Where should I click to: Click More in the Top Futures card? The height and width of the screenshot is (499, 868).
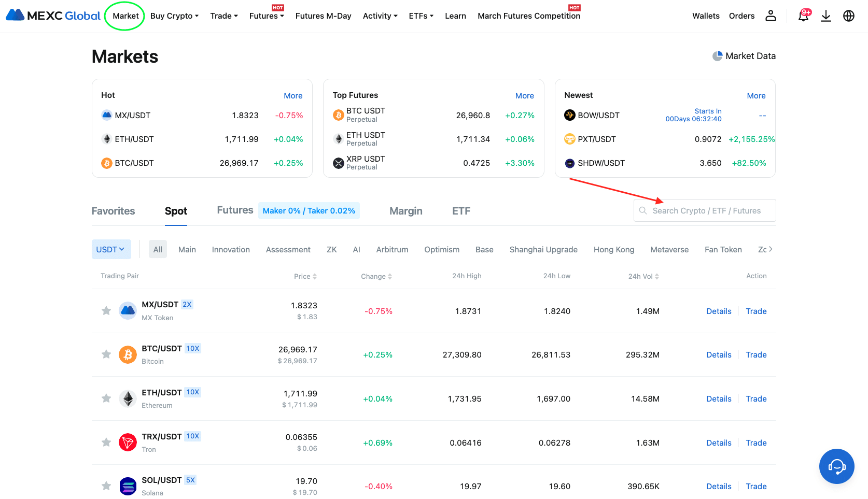click(524, 95)
